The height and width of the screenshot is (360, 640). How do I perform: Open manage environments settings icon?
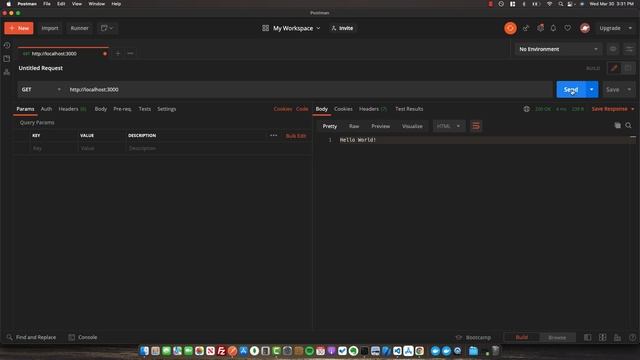coord(629,49)
